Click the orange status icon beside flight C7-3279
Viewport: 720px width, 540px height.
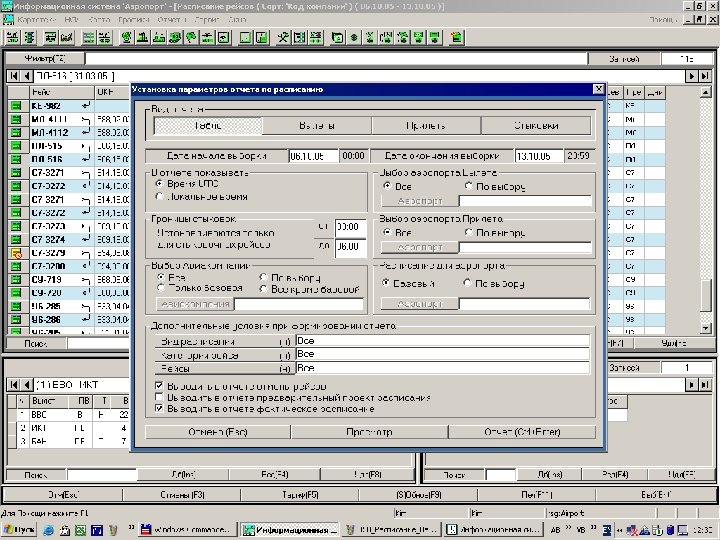[x=16, y=254]
